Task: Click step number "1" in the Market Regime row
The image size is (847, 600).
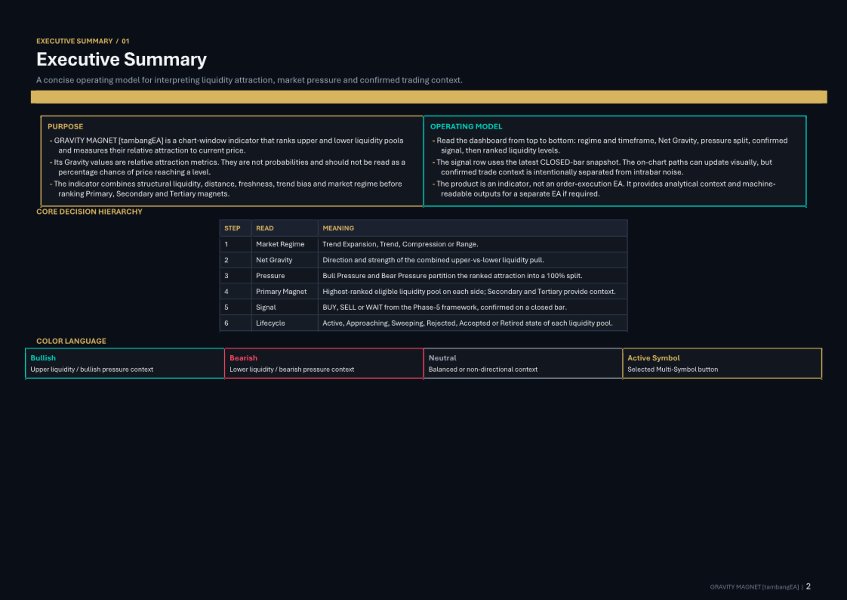Action: coord(226,244)
